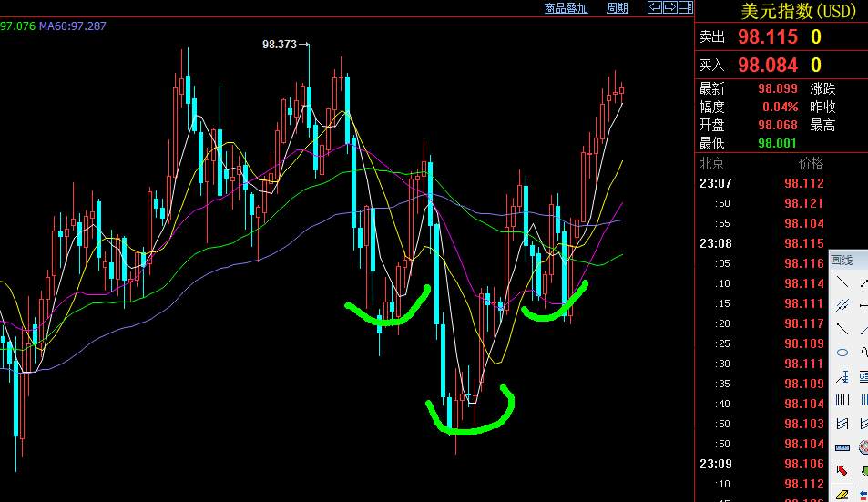This screenshot has width=868, height=502.
Task: Select the price ladder measurement tool
Action: (842, 376)
